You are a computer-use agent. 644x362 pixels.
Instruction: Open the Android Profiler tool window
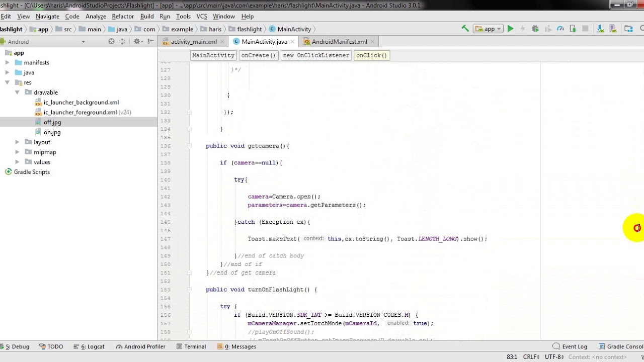click(x=140, y=346)
